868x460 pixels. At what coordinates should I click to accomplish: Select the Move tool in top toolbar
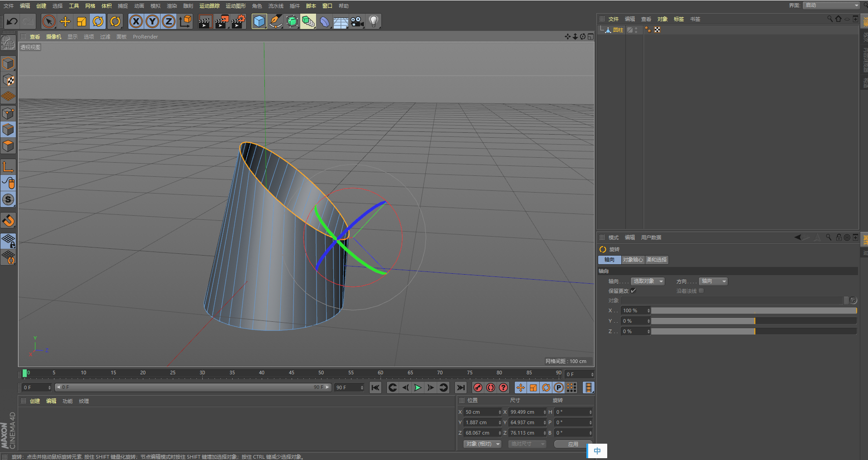pos(65,21)
